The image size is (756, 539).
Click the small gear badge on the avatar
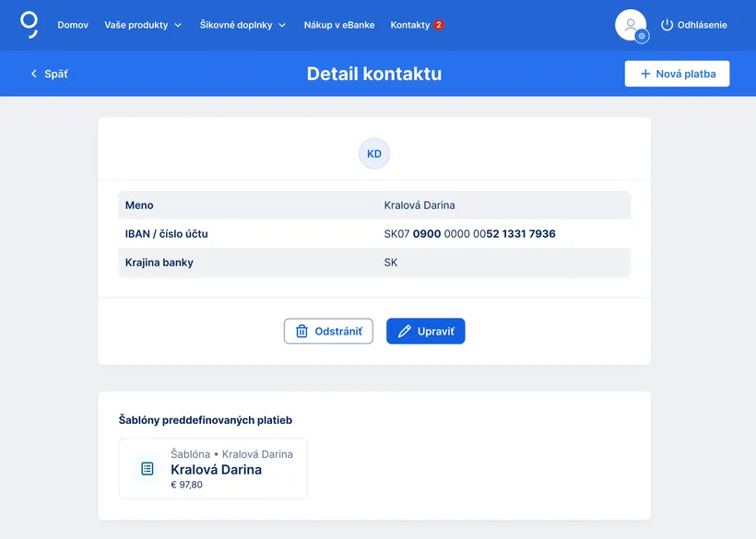pyautogui.click(x=643, y=37)
